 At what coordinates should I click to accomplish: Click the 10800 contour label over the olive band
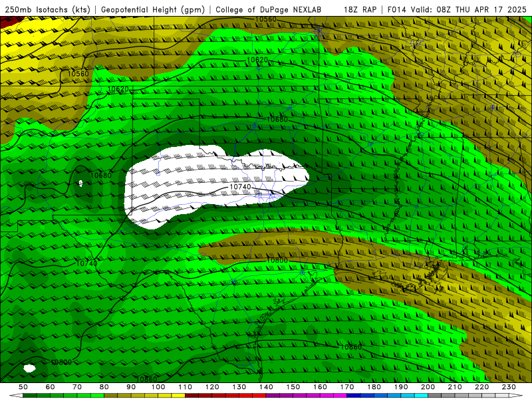coord(277,260)
